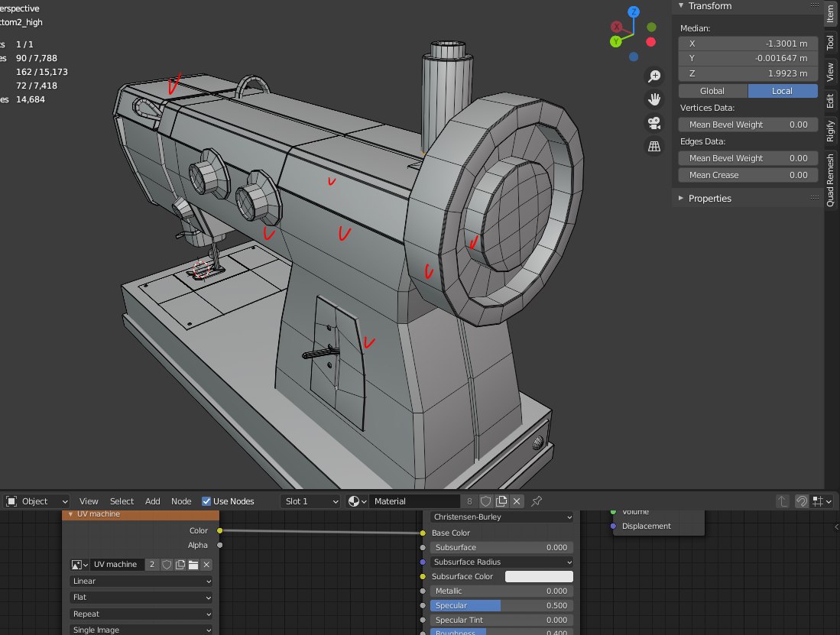Click negative Z blue dot on gizmo
The width and height of the screenshot is (840, 635).
634,57
